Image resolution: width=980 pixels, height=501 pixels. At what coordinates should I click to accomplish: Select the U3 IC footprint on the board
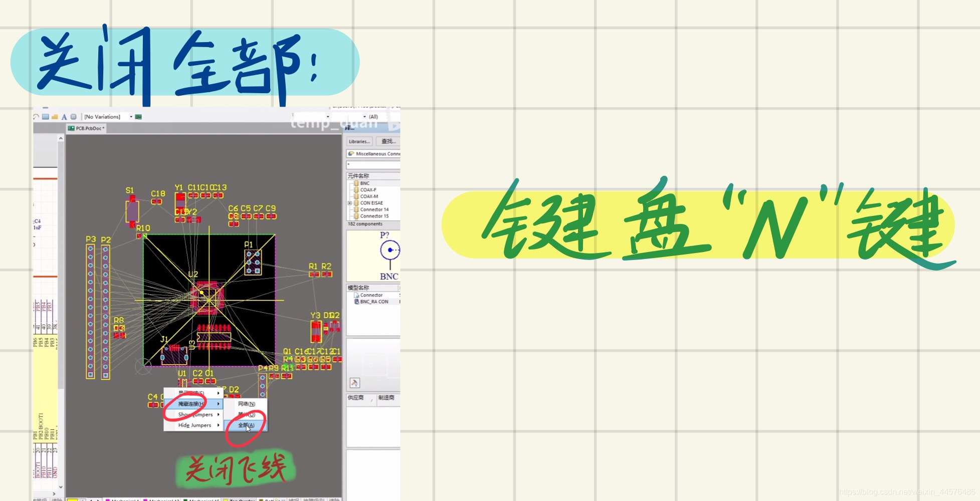pyautogui.click(x=214, y=336)
